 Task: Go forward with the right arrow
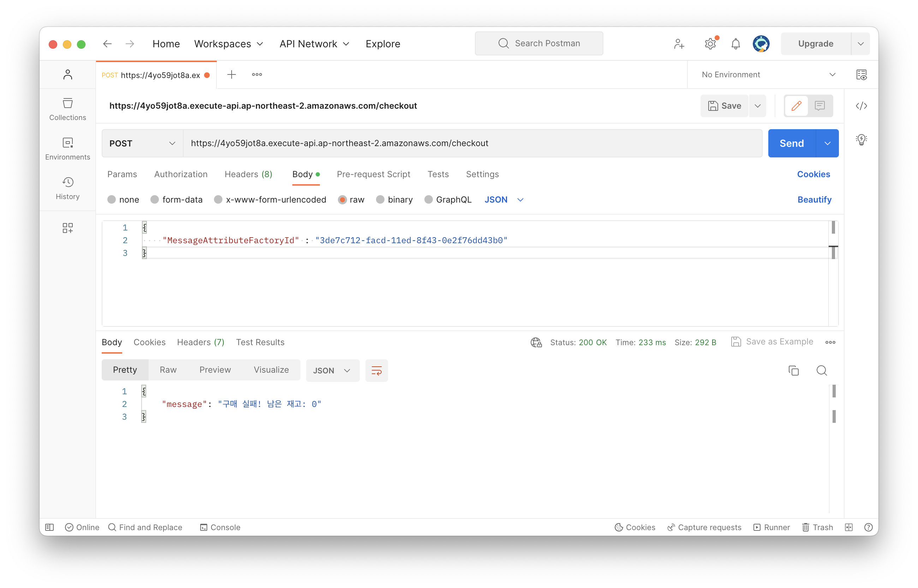(130, 43)
